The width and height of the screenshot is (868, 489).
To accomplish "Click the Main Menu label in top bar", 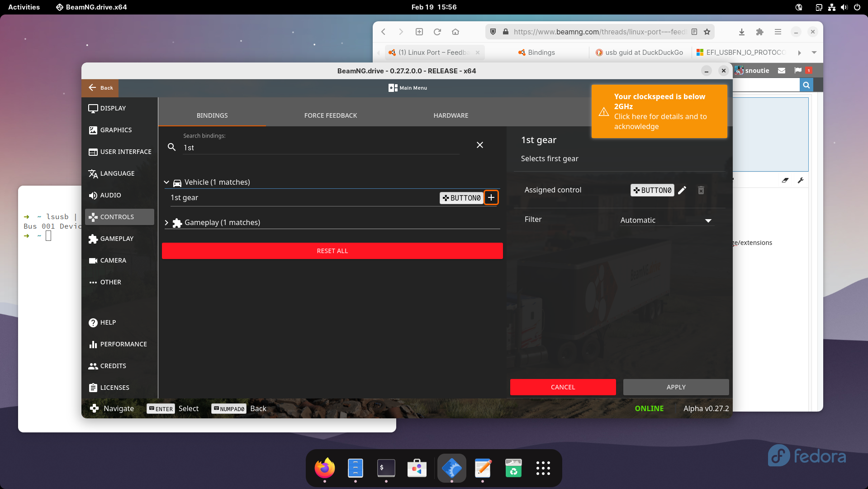I will tap(408, 88).
